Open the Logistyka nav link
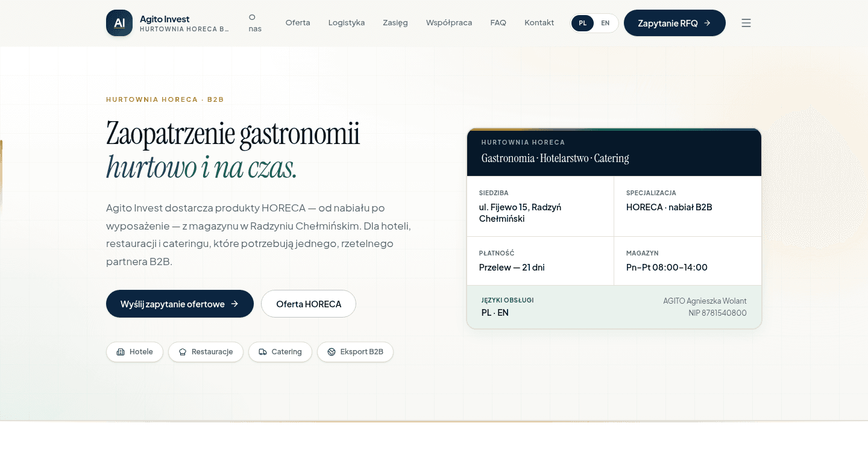Screen dimensions: 868x470 coord(347,23)
